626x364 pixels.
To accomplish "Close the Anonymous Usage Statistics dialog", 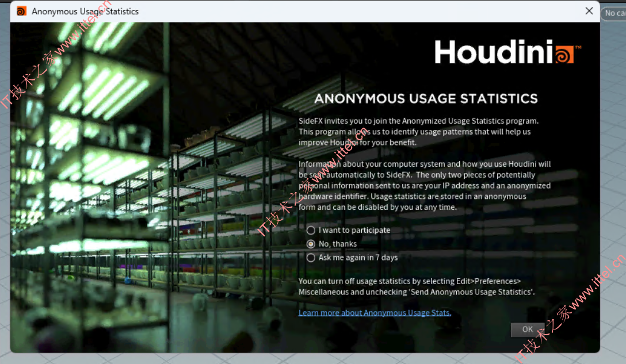I will click(x=589, y=11).
